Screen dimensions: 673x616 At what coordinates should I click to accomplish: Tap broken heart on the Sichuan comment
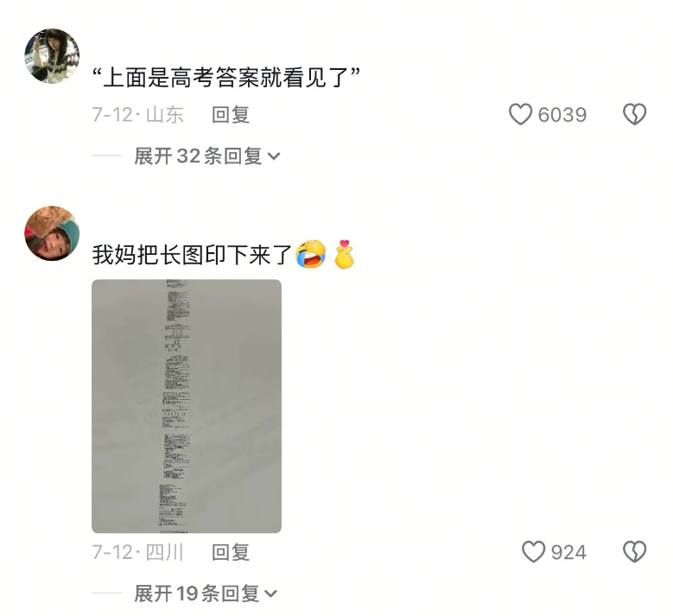click(x=634, y=551)
